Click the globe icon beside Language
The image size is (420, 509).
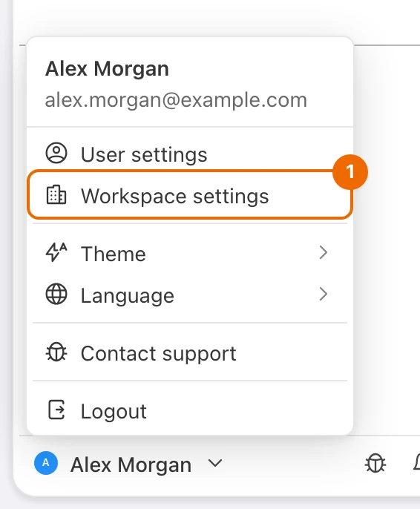pyautogui.click(x=56, y=294)
